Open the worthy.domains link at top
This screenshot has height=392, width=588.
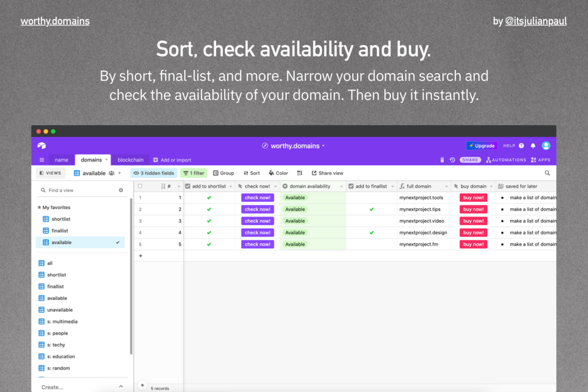click(x=55, y=21)
